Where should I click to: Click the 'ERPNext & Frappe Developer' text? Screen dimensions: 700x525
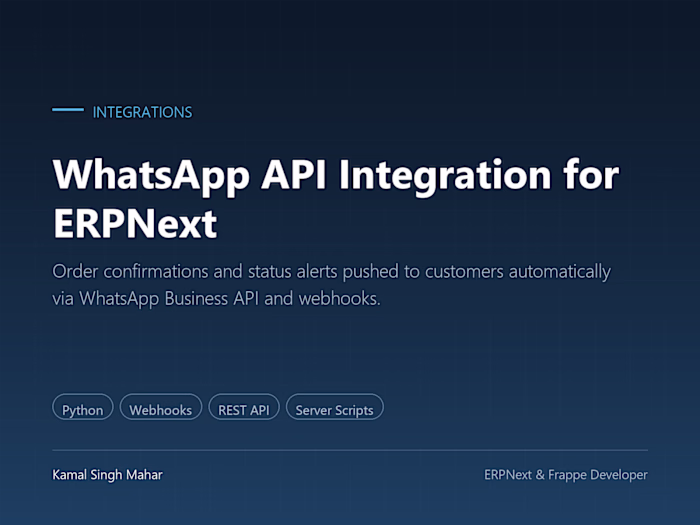566,475
